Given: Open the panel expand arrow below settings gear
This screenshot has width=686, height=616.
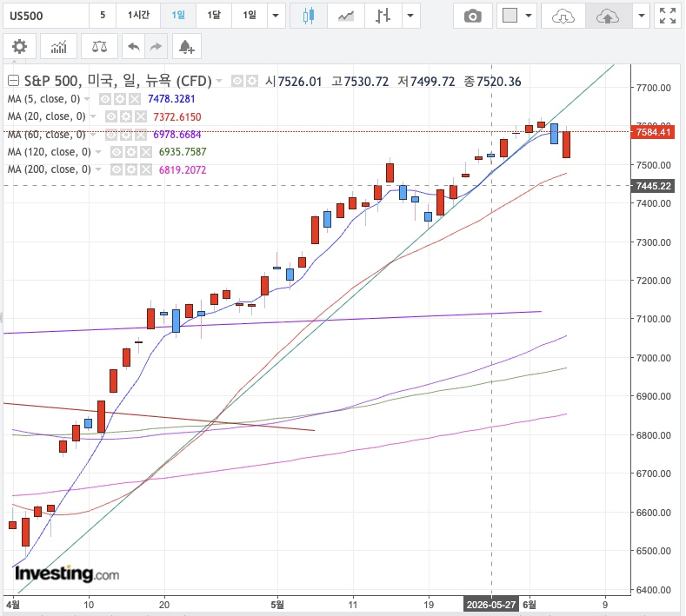Looking at the screenshot, I should click(14, 61).
